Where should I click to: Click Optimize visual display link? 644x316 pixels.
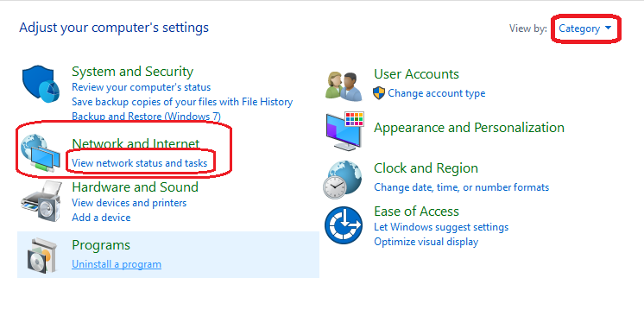[x=426, y=242]
